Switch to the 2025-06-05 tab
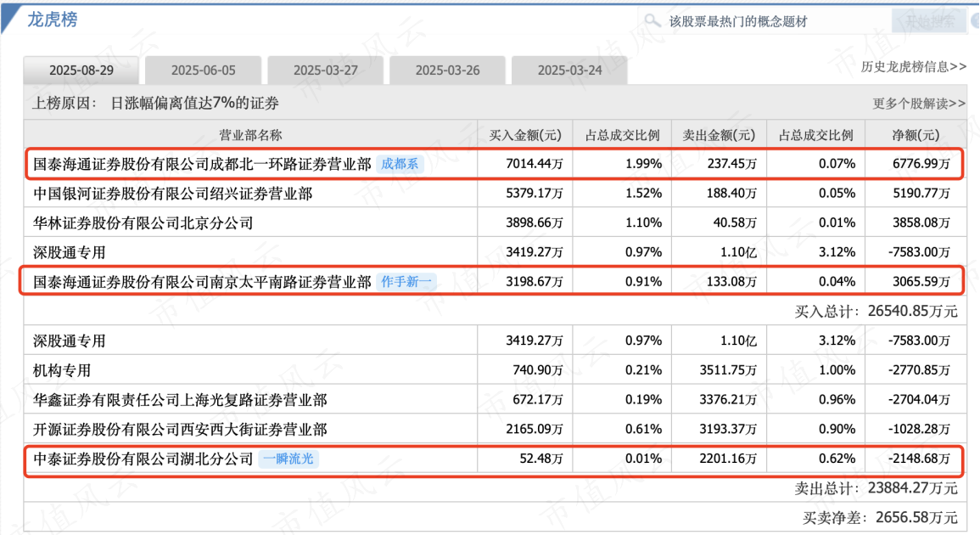Image resolution: width=980 pixels, height=535 pixels. coord(203,70)
